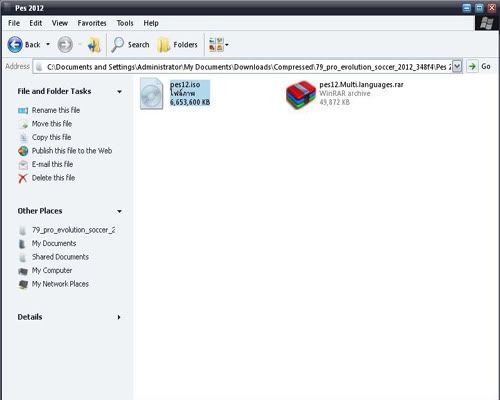
Task: Click the Go button label
Action: tap(486, 66)
